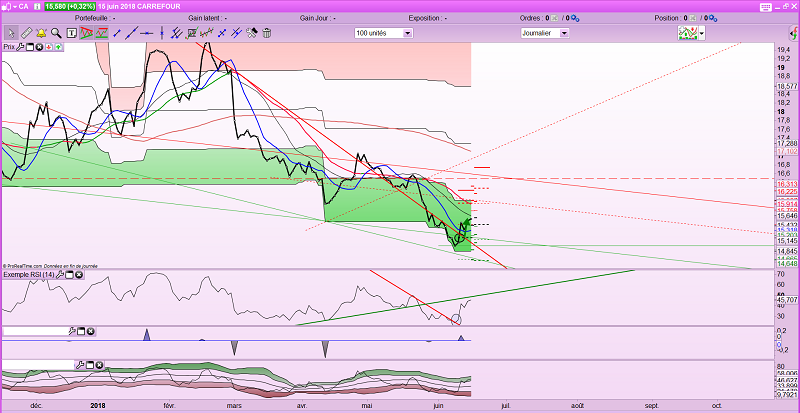Open settings wrench of third indicator panel

72,331
